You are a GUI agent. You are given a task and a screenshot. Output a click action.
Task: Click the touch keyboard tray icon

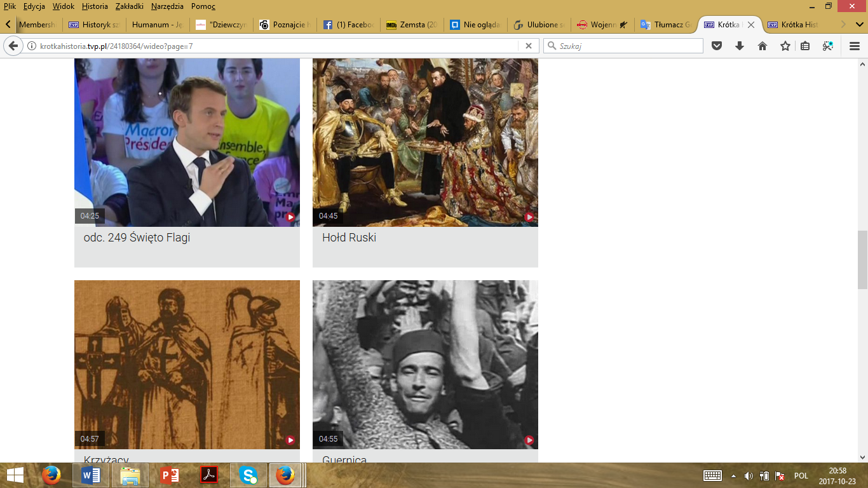point(712,475)
